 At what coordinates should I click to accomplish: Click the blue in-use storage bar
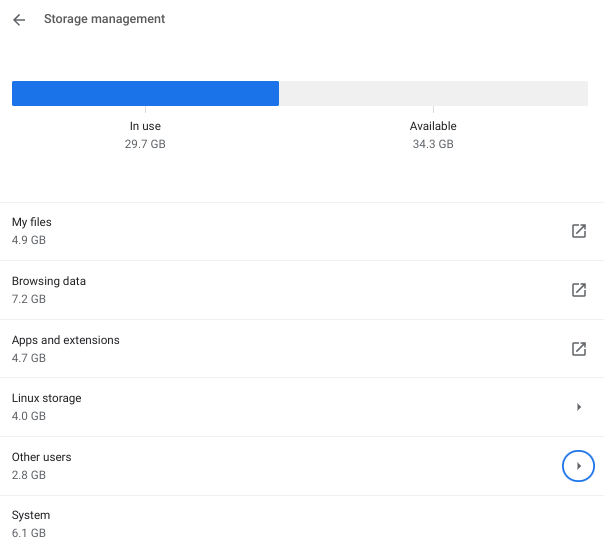click(145, 93)
